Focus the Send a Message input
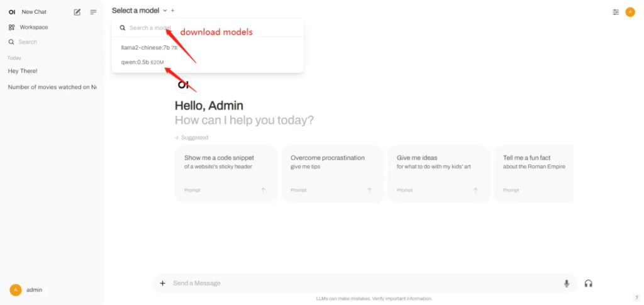The image size is (644, 305). 358,284
